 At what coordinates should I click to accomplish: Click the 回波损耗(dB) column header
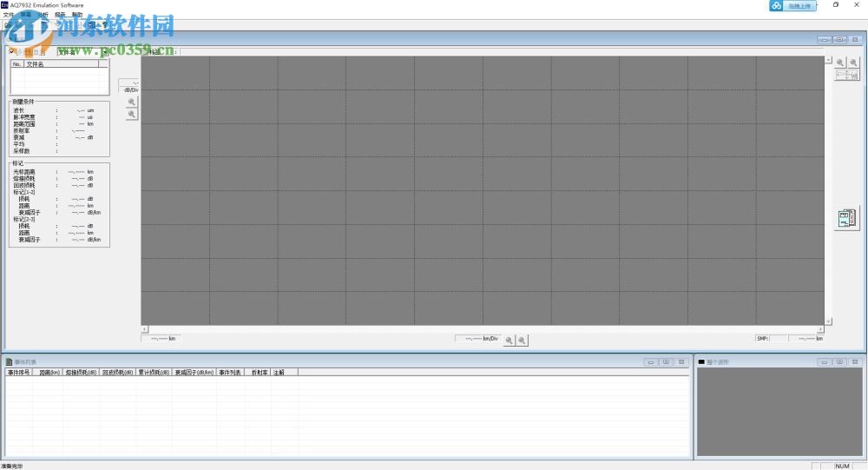coord(117,373)
